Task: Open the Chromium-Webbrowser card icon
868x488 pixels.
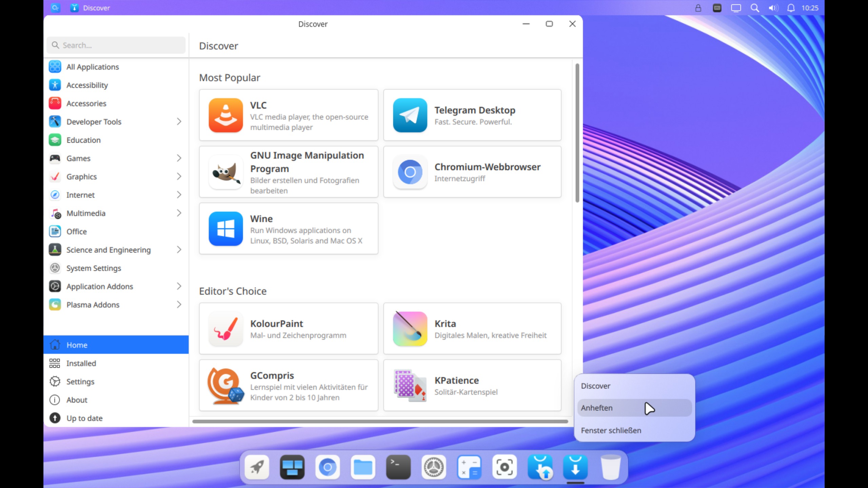Action: click(x=410, y=172)
